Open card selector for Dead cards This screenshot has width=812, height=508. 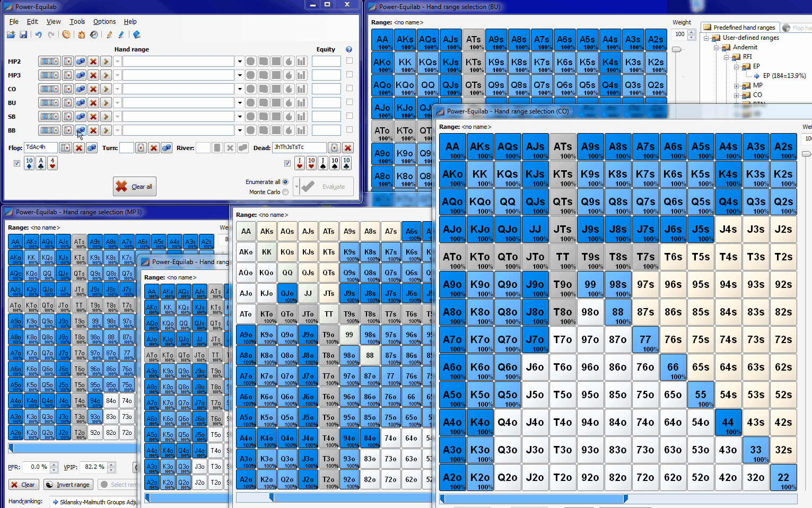coord(334,148)
